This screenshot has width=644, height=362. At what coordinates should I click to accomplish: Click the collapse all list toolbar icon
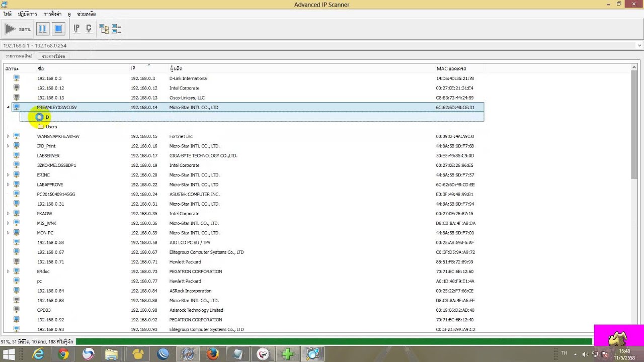[116, 29]
